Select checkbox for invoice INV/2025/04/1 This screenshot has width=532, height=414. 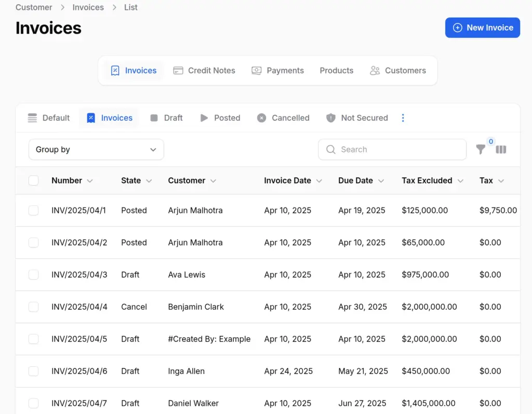[34, 211]
